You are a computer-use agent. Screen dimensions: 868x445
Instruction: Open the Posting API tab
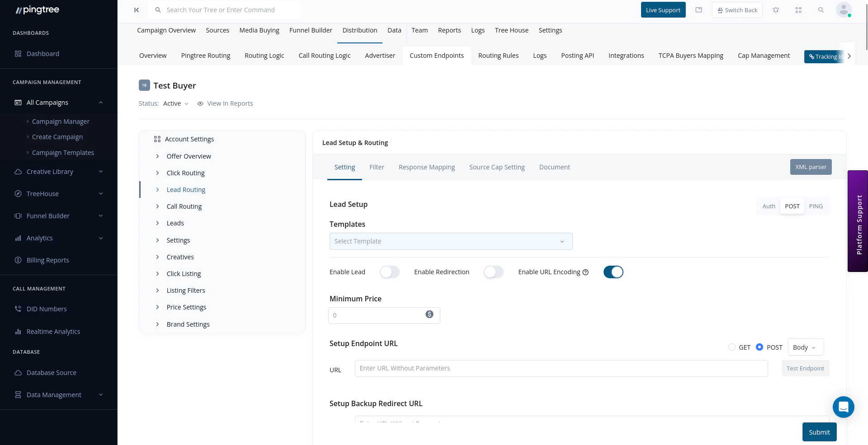pos(577,55)
